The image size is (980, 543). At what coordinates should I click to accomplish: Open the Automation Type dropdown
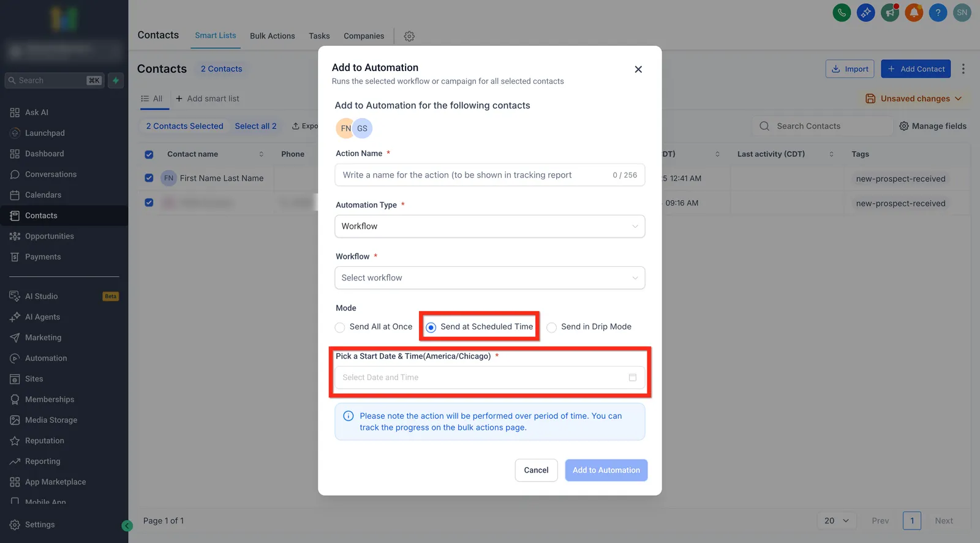[x=489, y=227]
